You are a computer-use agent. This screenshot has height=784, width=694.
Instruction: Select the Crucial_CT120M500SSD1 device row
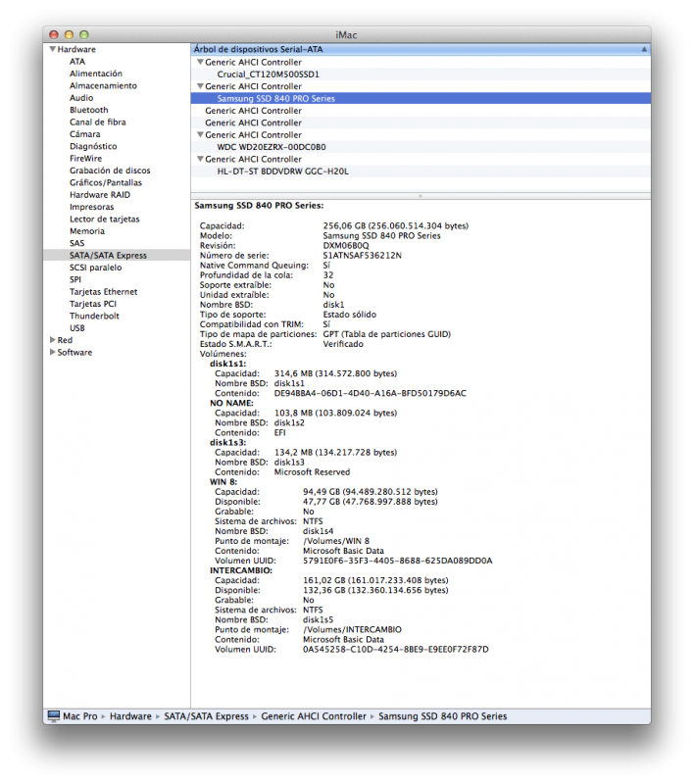(x=421, y=74)
